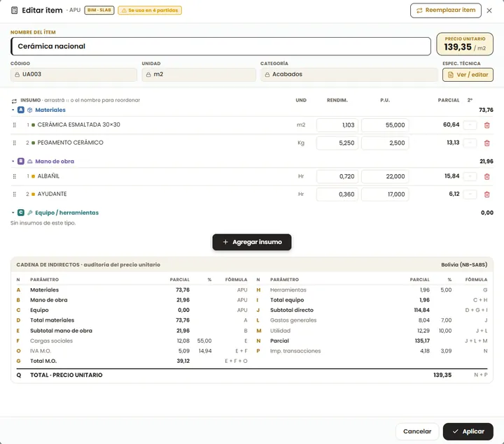Click the drag handle of AYUDANTE row
This screenshot has height=444, width=504.
coord(14,194)
